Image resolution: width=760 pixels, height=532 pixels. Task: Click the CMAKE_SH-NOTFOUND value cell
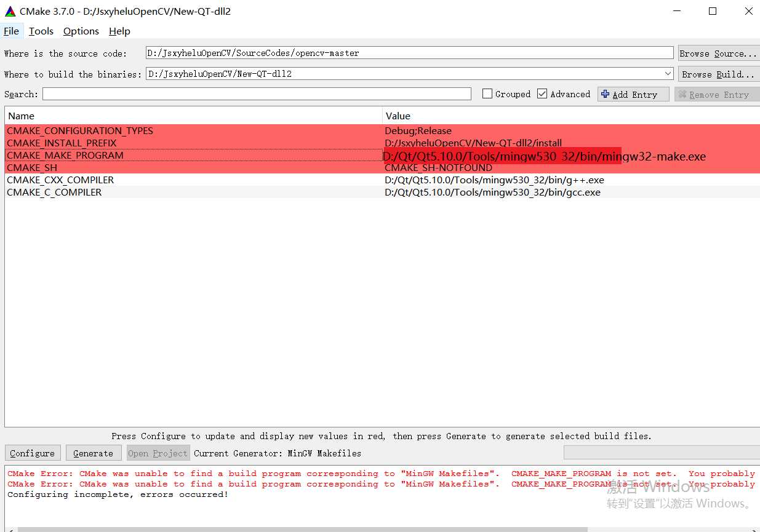(x=438, y=167)
